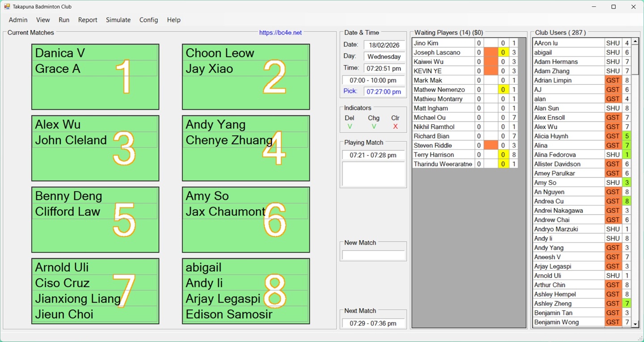Click the Club Users scrollbar up arrow
Image resolution: width=644 pixels, height=342 pixels.
(x=636, y=42)
